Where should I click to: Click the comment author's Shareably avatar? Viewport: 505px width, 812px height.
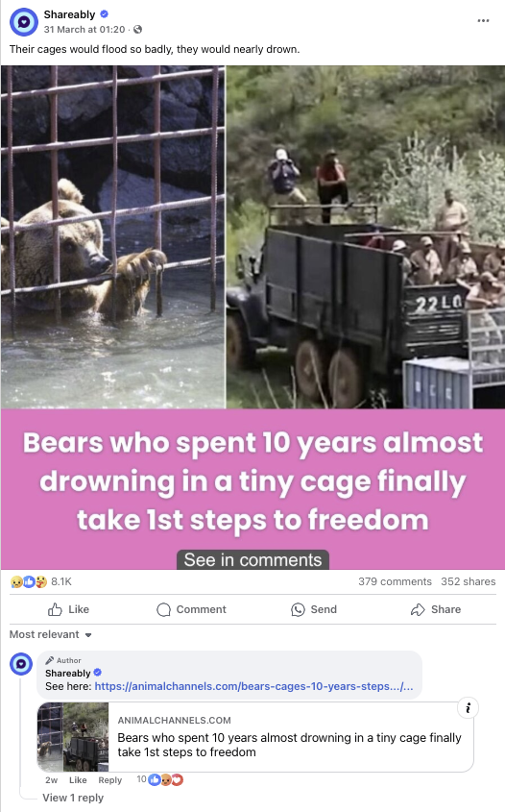[21, 664]
